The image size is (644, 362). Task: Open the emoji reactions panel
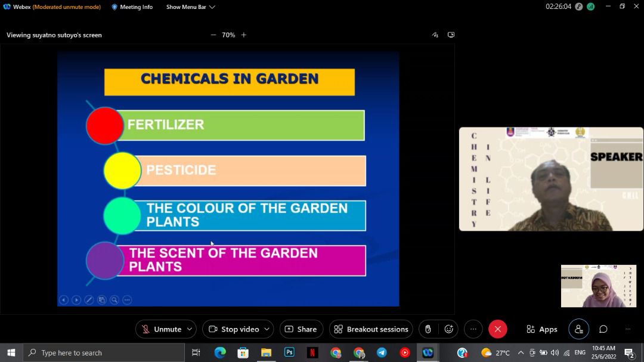(x=448, y=329)
